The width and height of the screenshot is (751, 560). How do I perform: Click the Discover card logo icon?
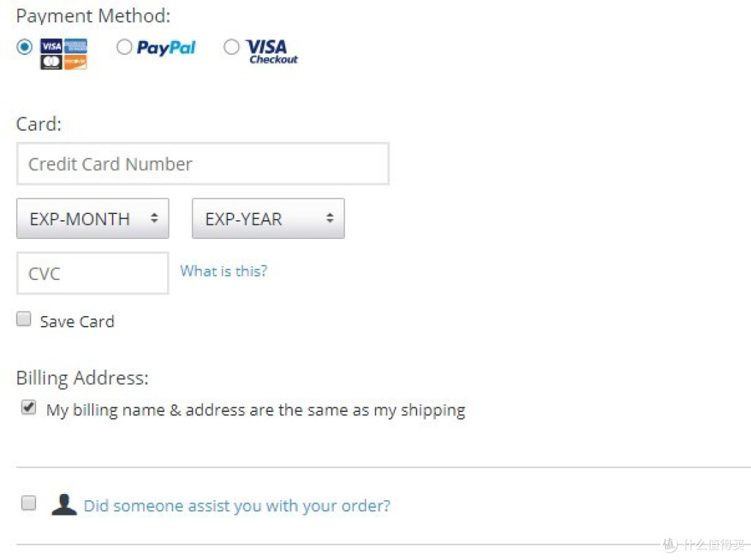coord(76,63)
